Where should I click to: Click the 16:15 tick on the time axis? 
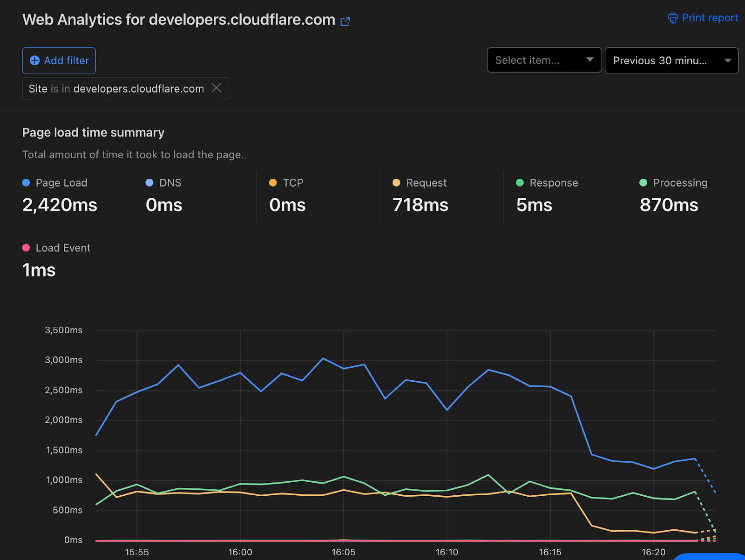pos(550,552)
